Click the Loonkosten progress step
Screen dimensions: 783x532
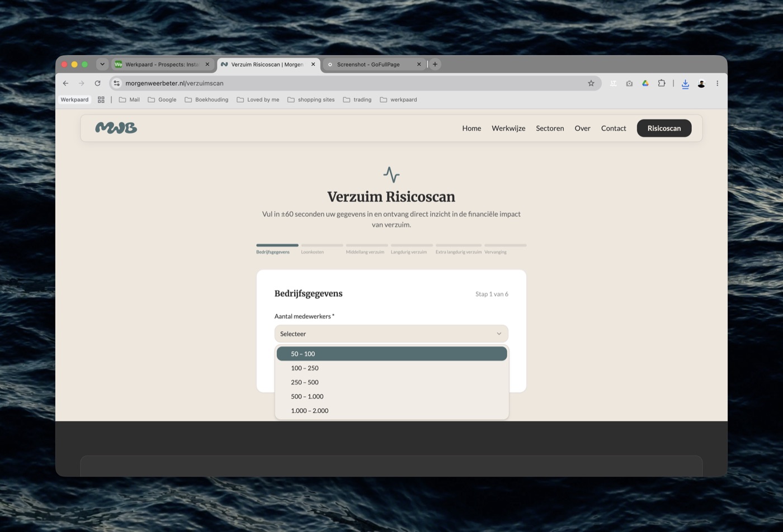point(322,249)
